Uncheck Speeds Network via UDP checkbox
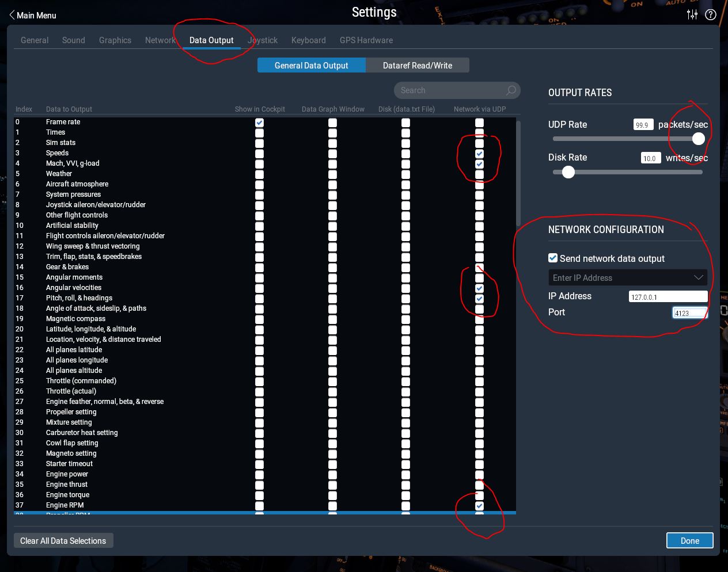728x572 pixels. [479, 154]
